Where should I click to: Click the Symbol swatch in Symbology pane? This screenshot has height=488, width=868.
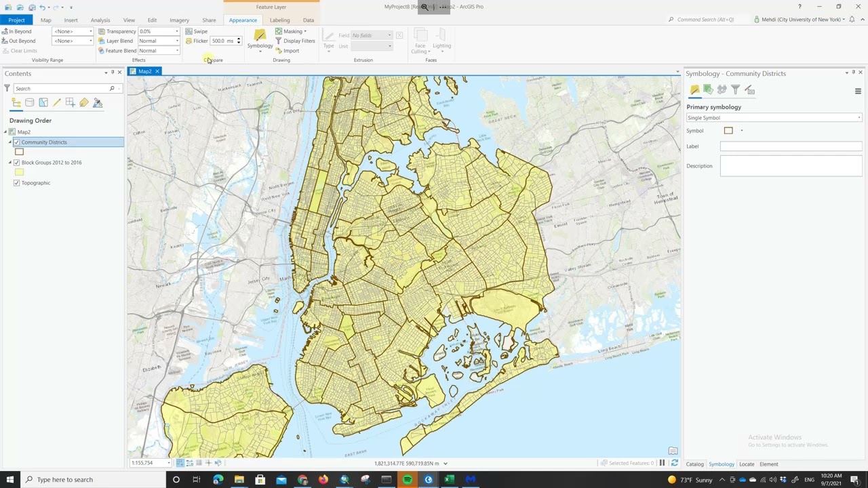coord(728,131)
